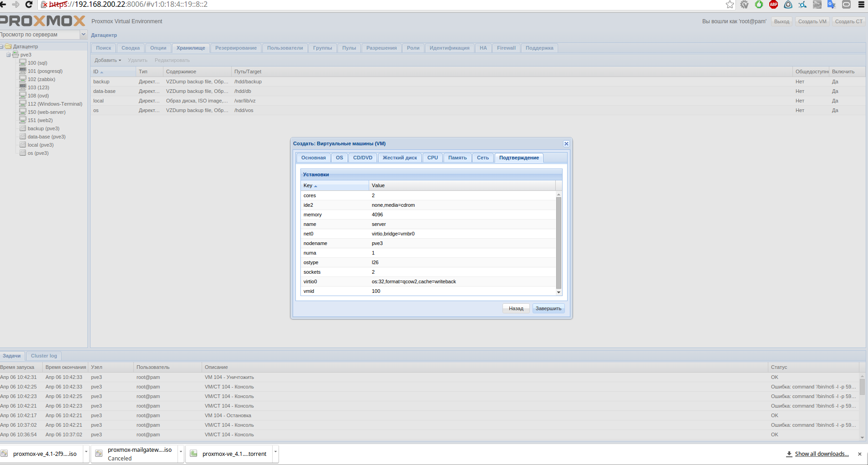Click the backup (pve3) storage icon

pyautogui.click(x=23, y=128)
